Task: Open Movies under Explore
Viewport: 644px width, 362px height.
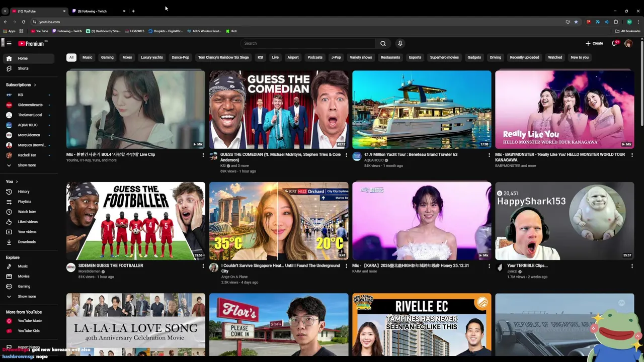Action: [x=28, y=277]
